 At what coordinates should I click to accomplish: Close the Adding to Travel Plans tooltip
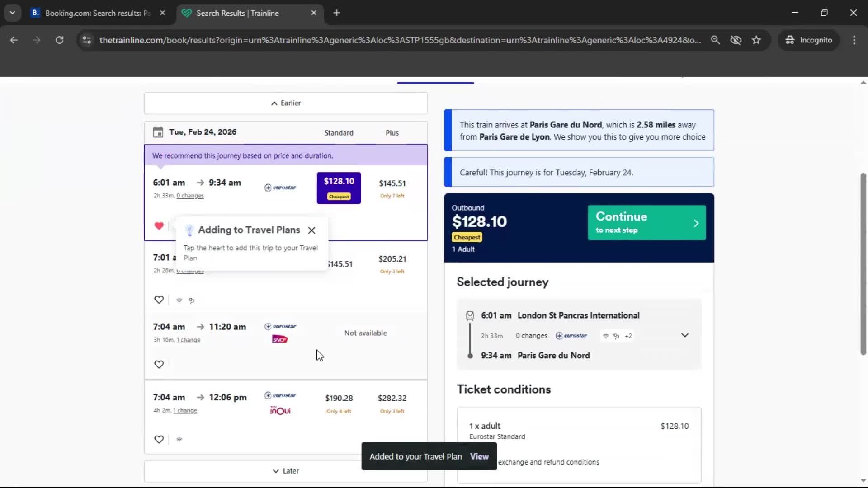click(311, 230)
